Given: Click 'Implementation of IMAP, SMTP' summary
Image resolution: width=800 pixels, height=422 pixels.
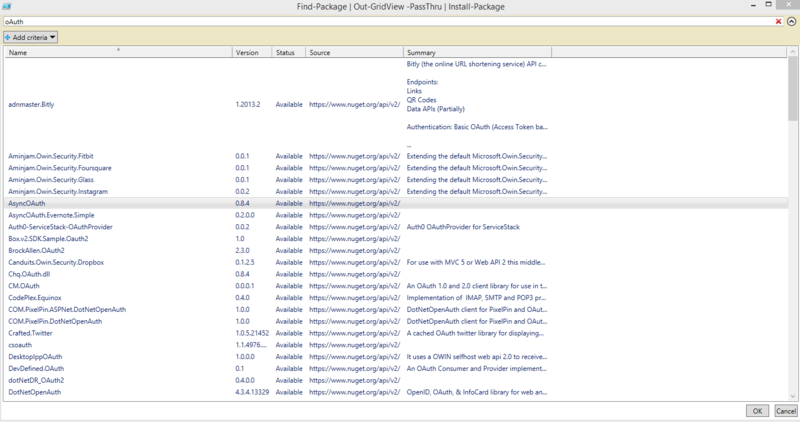Looking at the screenshot, I should 476,297.
